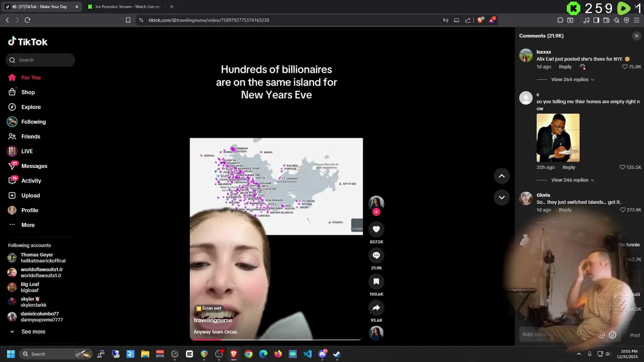Image resolution: width=644 pixels, height=362 pixels.
Task: Open Friends page
Action: pyautogui.click(x=24, y=136)
